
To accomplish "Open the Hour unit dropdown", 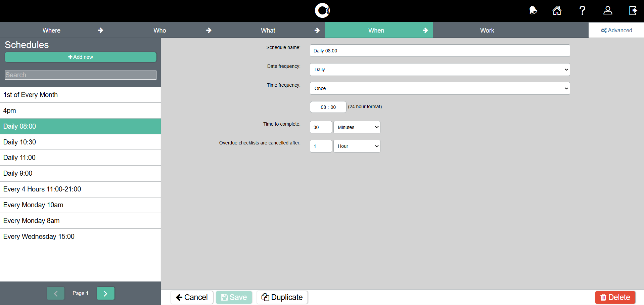I will point(357,146).
